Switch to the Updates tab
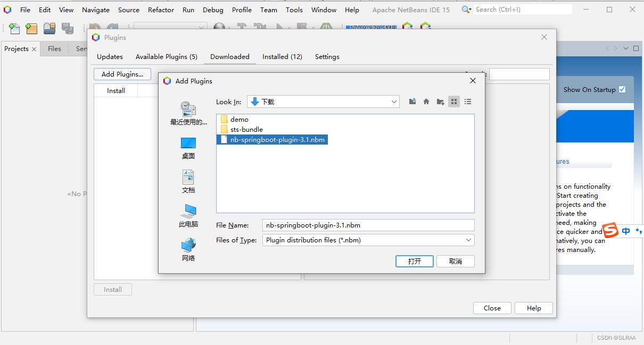This screenshot has height=345, width=644. 110,57
